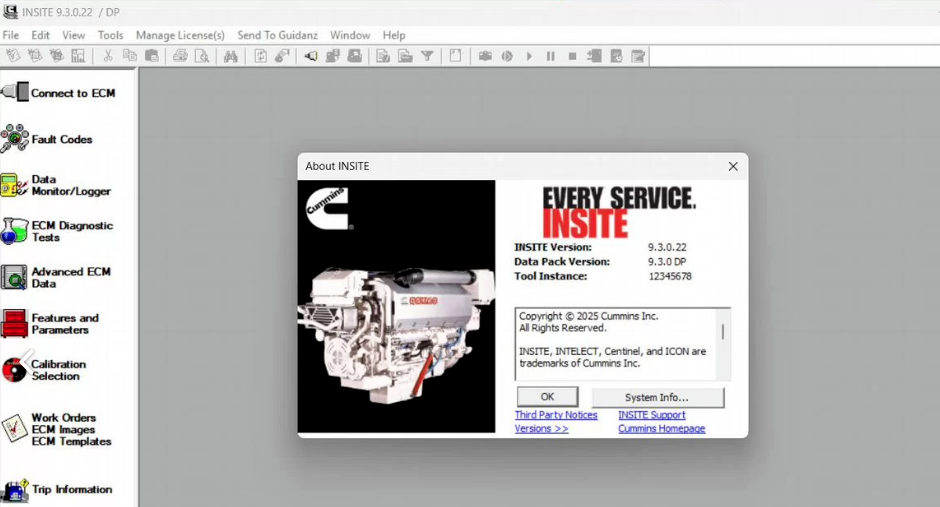940x507 pixels.
Task: Click the scissors Cut toolbar icon
Action: [108, 56]
